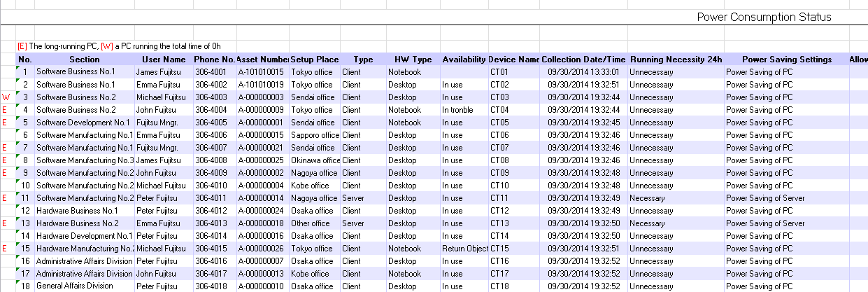Click the Sapporo office cell
Screen dimensions: 868x292
pyautogui.click(x=315, y=135)
